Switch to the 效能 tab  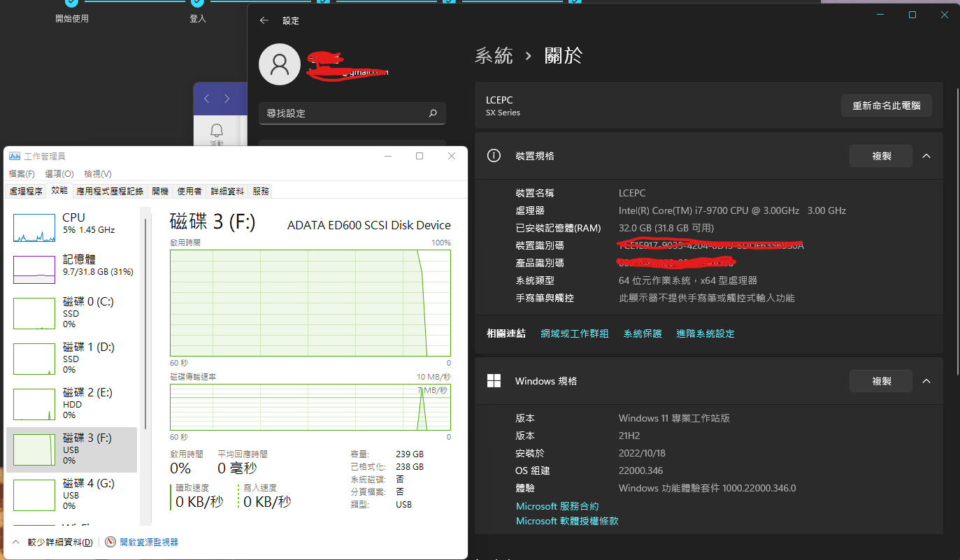click(x=59, y=190)
